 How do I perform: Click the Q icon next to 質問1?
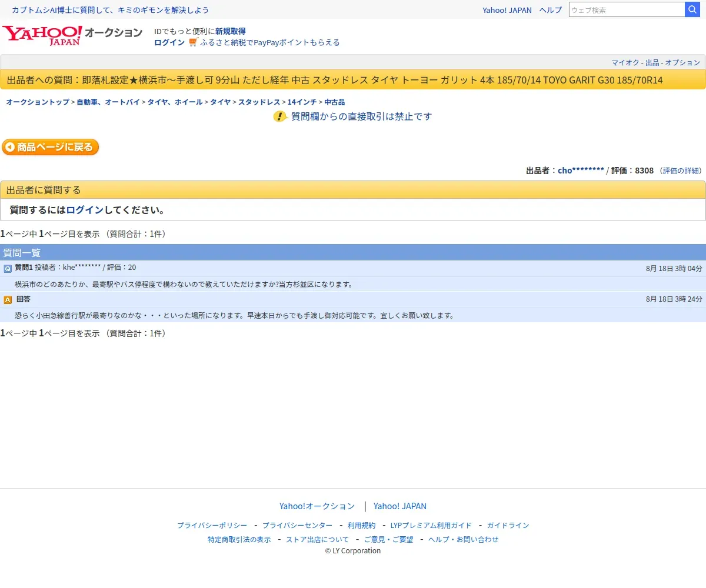[x=8, y=268]
